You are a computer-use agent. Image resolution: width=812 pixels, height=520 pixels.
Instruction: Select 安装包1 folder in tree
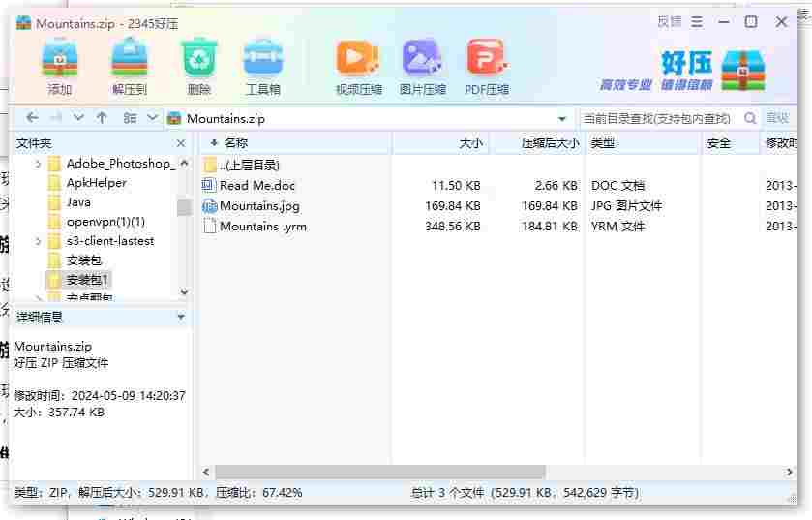[x=87, y=280]
